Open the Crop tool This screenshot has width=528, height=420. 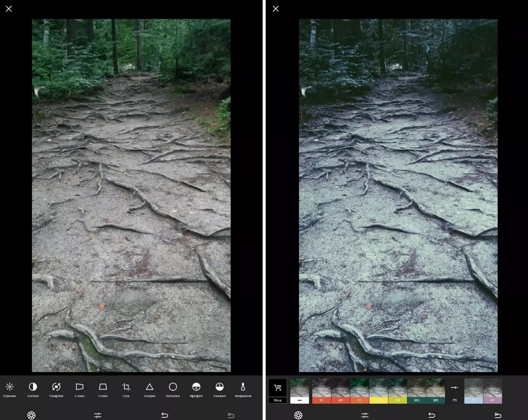point(126,389)
